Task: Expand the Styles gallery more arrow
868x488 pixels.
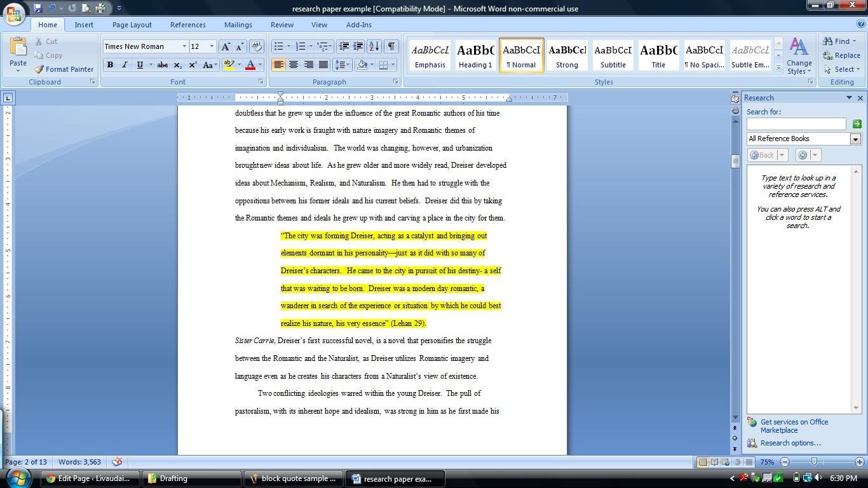Action: (x=778, y=68)
